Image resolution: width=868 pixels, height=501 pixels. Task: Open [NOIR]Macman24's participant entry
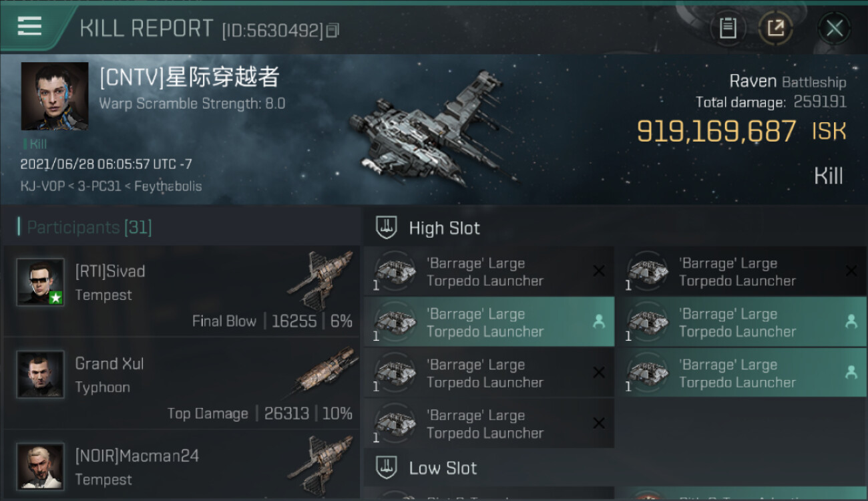click(x=182, y=466)
